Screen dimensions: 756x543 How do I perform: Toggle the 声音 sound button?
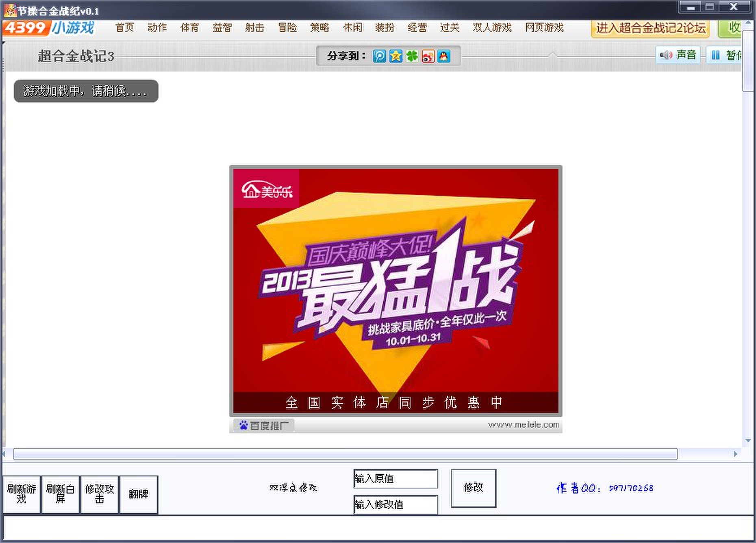click(678, 55)
